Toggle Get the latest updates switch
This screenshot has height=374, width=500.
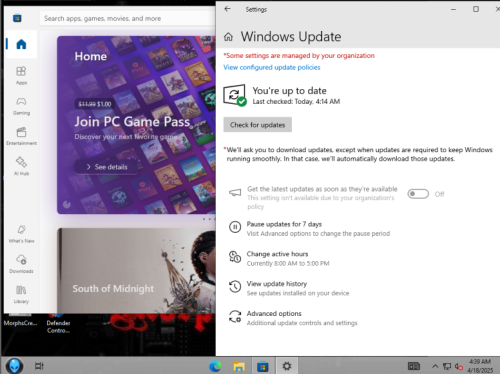point(418,194)
